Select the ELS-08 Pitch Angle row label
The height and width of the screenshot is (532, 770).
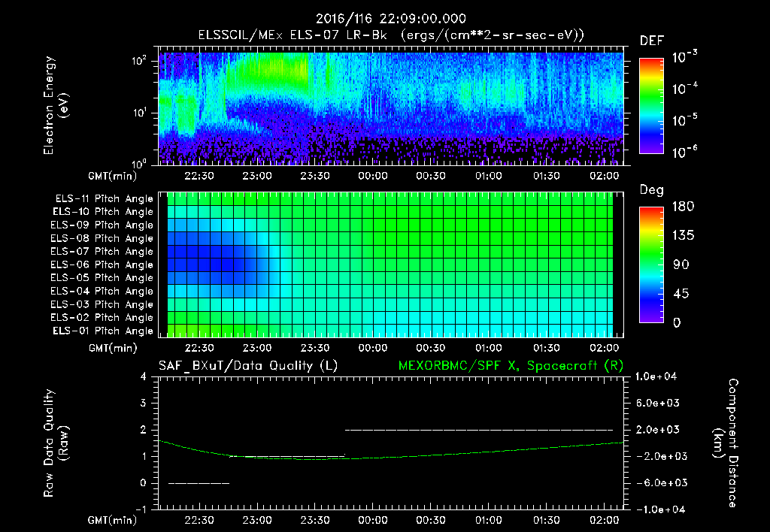coord(102,238)
